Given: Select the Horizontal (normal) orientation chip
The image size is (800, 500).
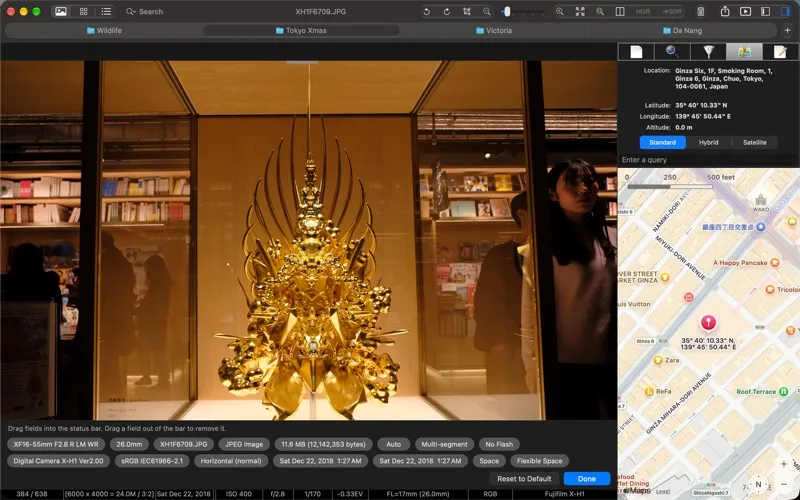Looking at the screenshot, I should coord(231,461).
